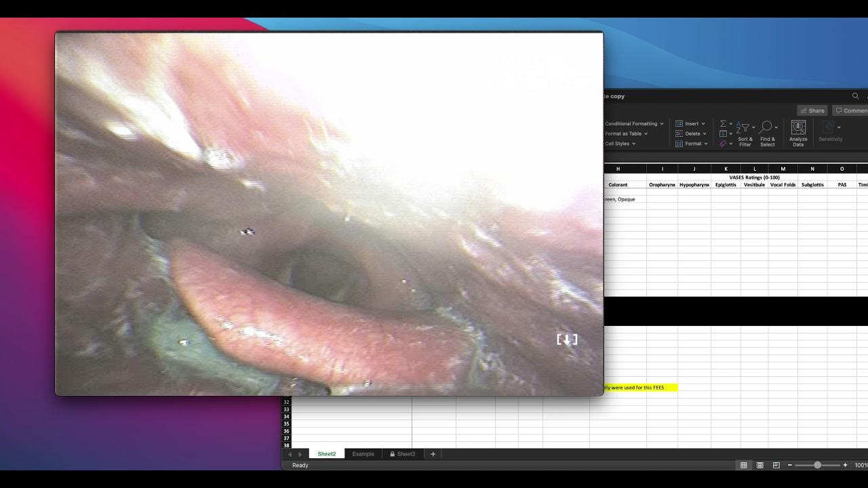
Task: Expand the Conditional Formatting dropdown
Action: pyautogui.click(x=661, y=124)
